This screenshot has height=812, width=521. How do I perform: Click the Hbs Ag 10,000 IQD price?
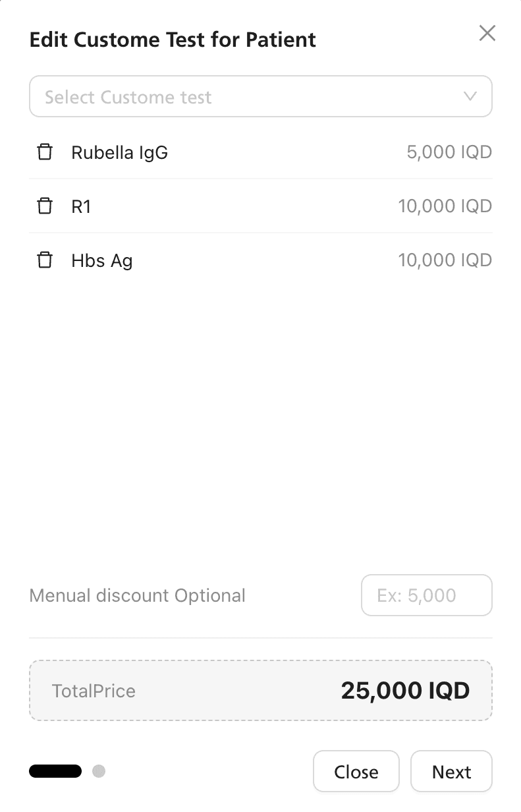445,260
